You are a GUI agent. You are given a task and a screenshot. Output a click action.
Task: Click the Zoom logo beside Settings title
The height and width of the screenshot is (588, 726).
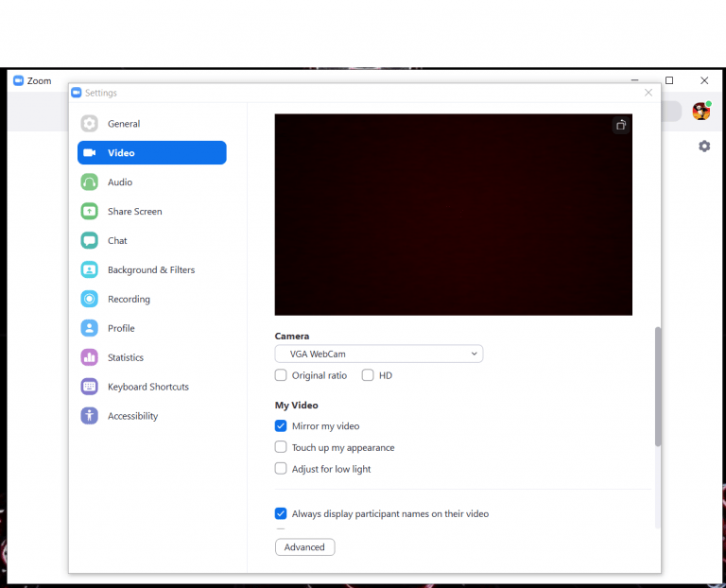point(77,93)
